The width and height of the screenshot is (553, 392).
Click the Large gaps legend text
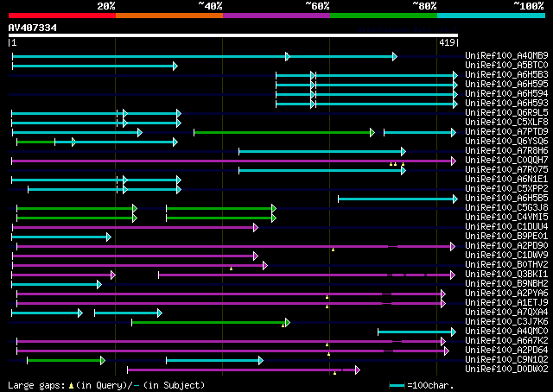(106, 385)
